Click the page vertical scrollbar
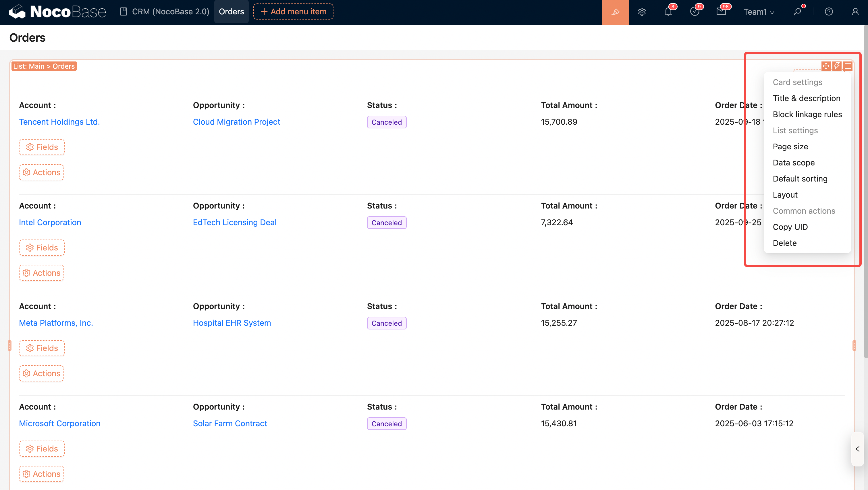This screenshot has height=490, width=868. pyautogui.click(x=865, y=189)
